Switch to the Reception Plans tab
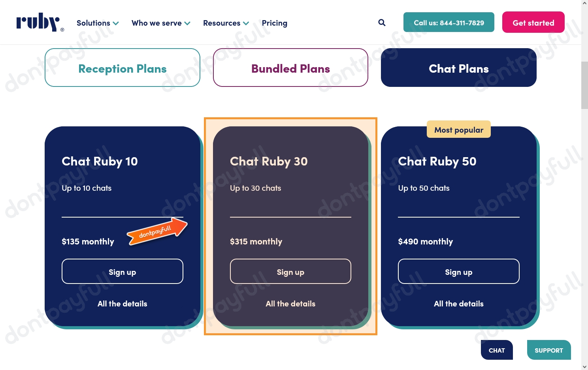The height and width of the screenshot is (370, 588). 122,68
